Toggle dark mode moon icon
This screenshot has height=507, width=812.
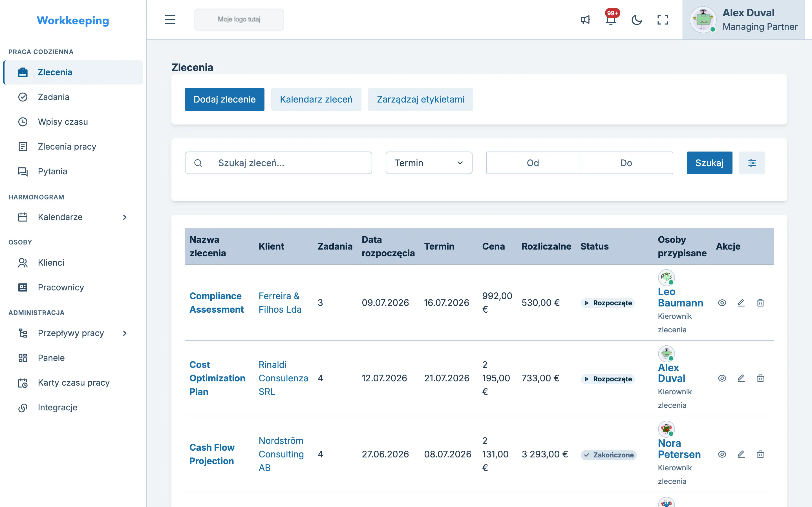coord(637,20)
